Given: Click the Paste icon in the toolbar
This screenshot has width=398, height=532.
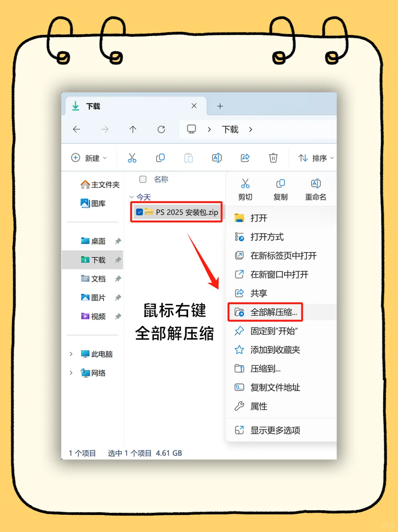Looking at the screenshot, I should pyautogui.click(x=188, y=158).
